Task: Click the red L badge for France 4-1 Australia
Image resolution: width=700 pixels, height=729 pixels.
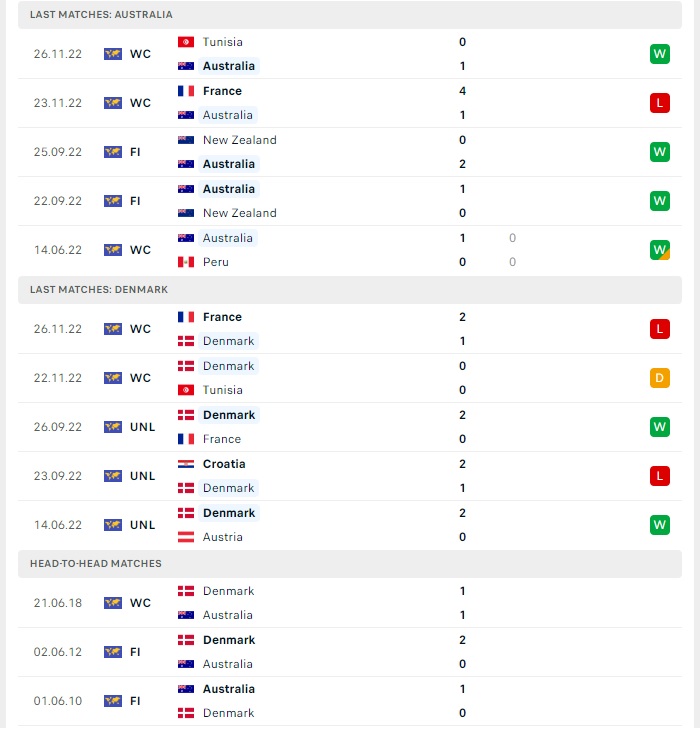Action: [660, 103]
